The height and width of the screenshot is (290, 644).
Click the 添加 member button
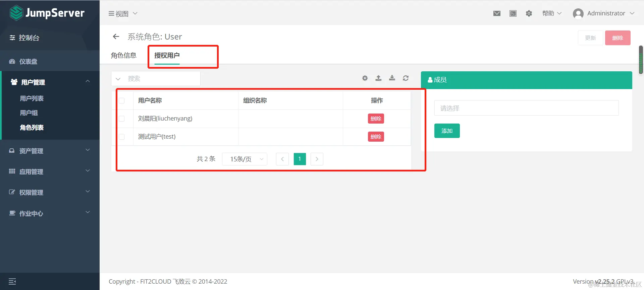point(447,131)
